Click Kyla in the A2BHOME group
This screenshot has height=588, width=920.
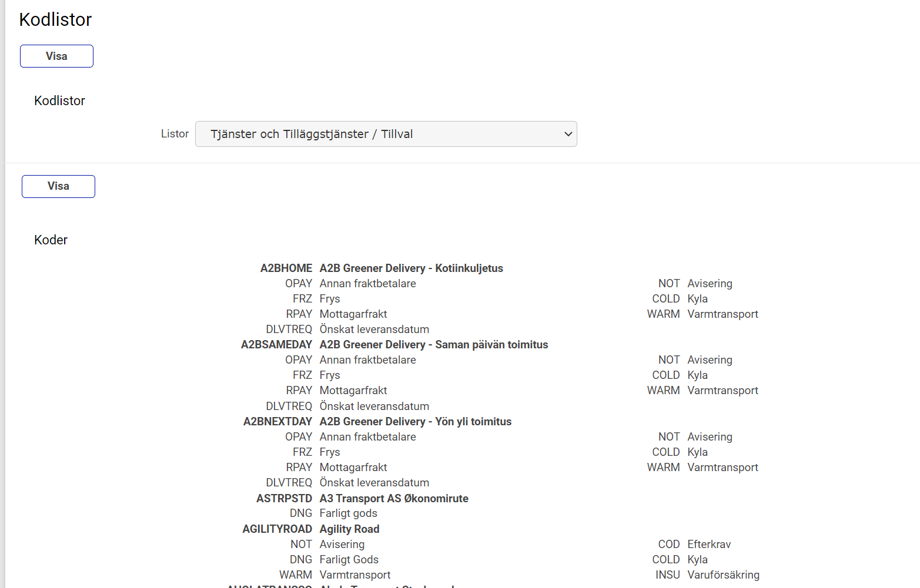coord(698,298)
